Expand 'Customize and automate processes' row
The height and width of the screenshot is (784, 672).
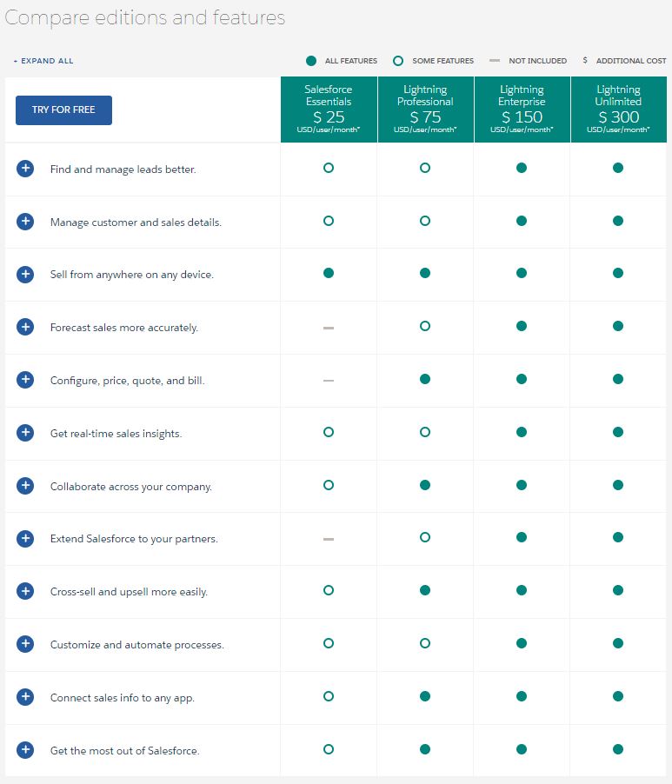24,644
